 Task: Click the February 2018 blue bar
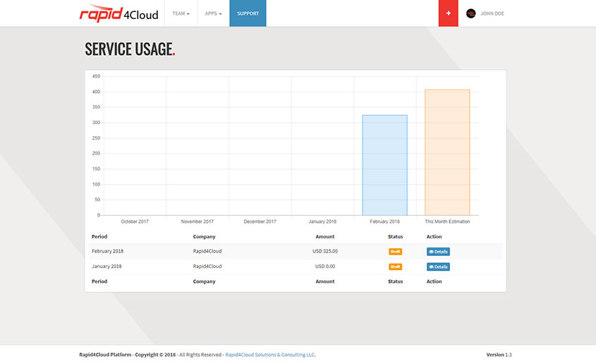[384, 165]
